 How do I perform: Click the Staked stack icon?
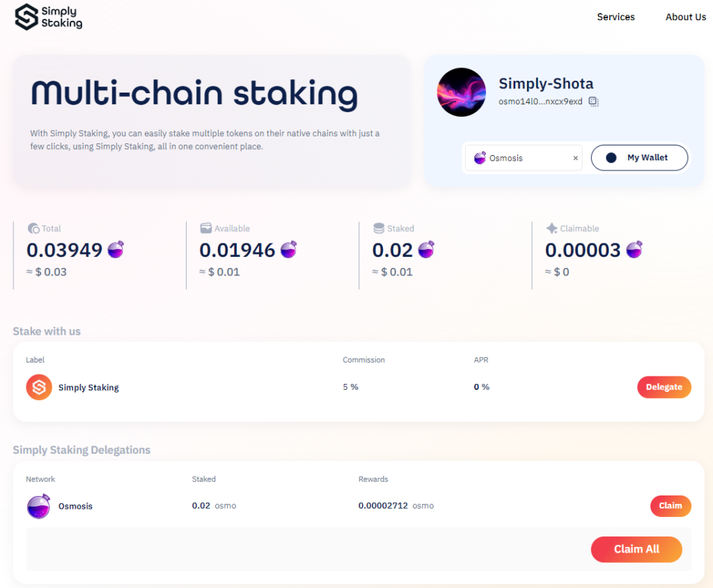(379, 228)
